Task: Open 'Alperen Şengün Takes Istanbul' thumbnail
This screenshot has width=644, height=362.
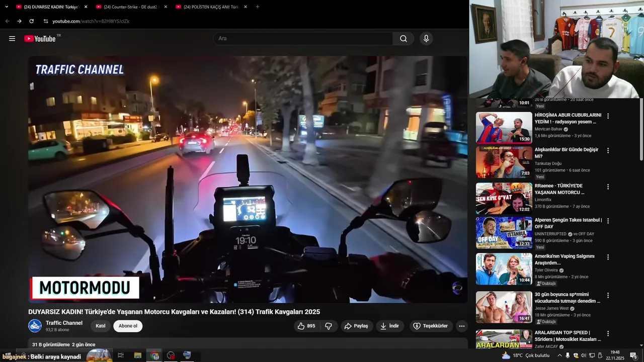Action: click(504, 233)
